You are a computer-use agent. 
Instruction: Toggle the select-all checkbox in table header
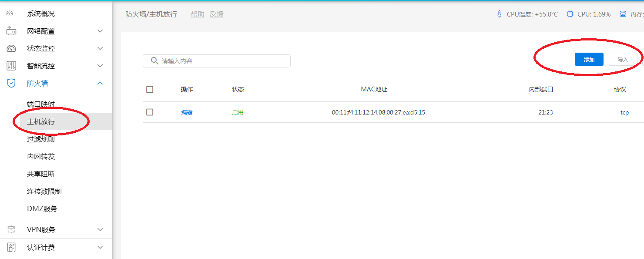click(150, 89)
